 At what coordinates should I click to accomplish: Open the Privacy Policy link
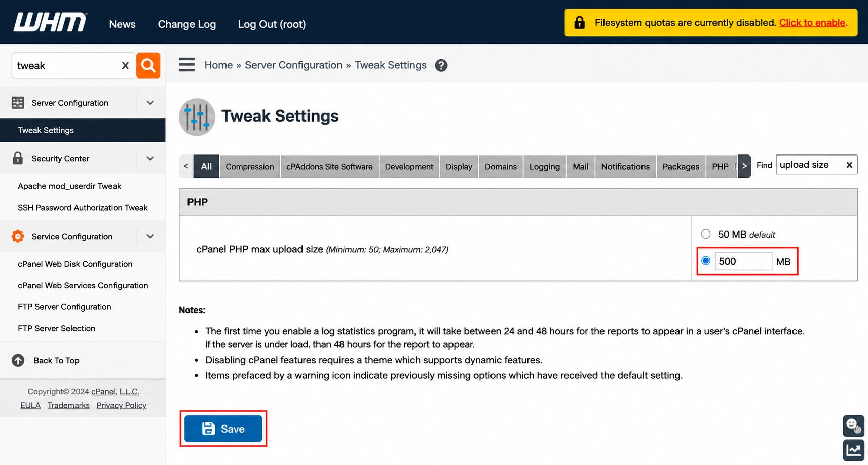click(x=122, y=405)
